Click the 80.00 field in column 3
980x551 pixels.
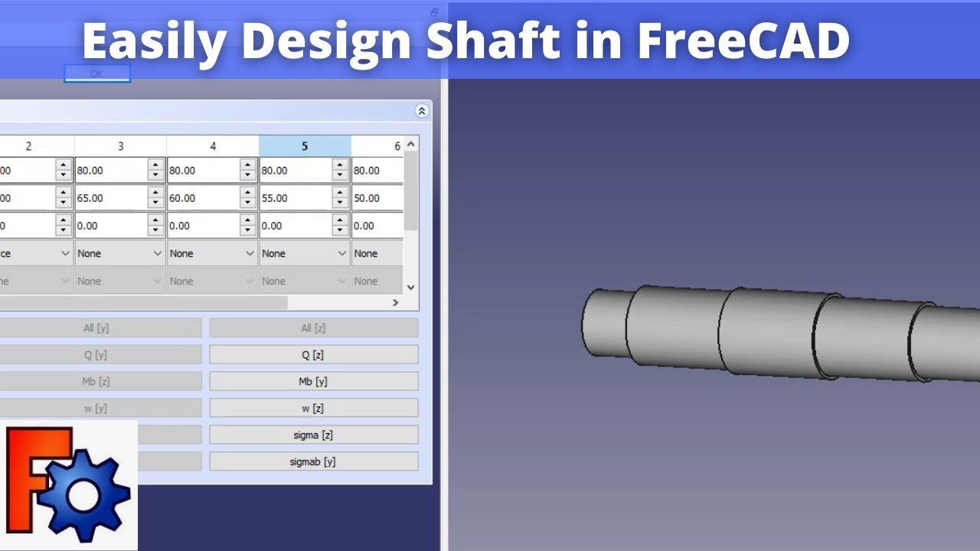click(112, 171)
